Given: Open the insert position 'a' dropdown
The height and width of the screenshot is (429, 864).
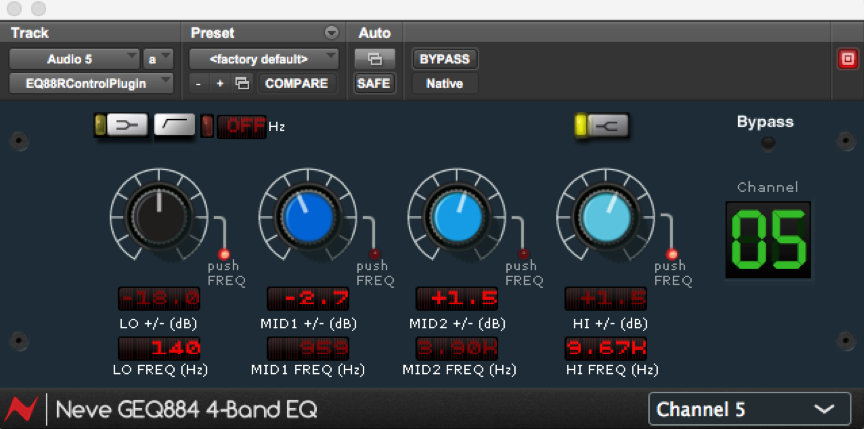Looking at the screenshot, I should tap(158, 59).
